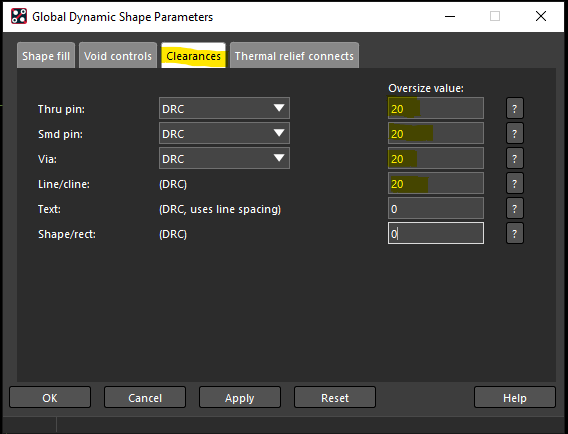Image resolution: width=568 pixels, height=434 pixels.
Task: Click the help icon for Thru pin
Action: [514, 108]
